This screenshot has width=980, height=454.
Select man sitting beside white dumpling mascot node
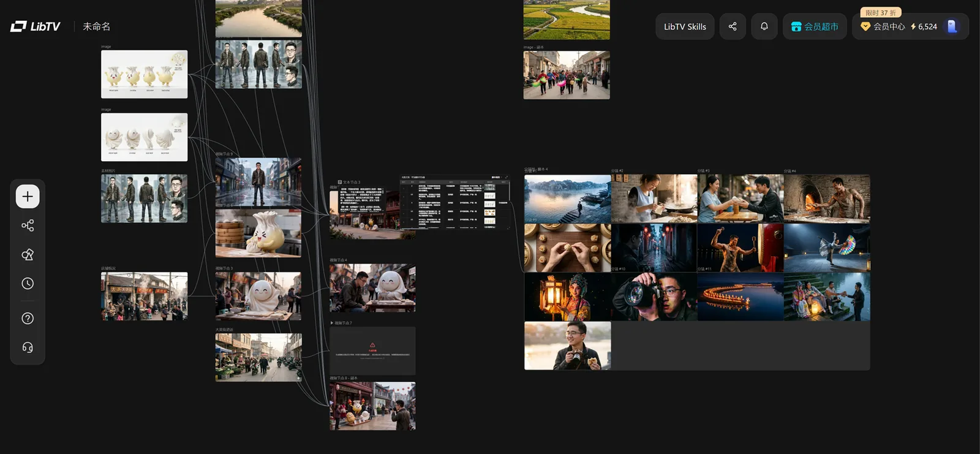point(372,288)
